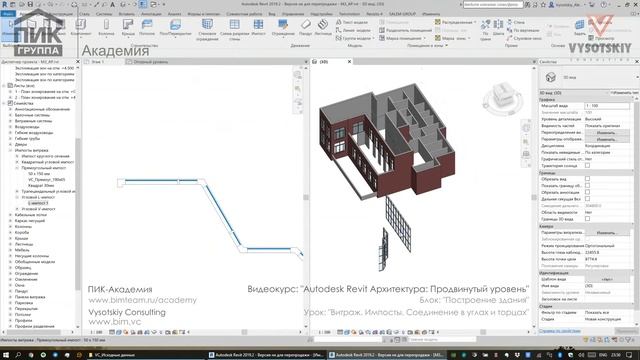Click the Thin Lines icon in Quick Access toolbar
Image resolution: width=640 pixels, height=360 pixels.
[143, 4]
